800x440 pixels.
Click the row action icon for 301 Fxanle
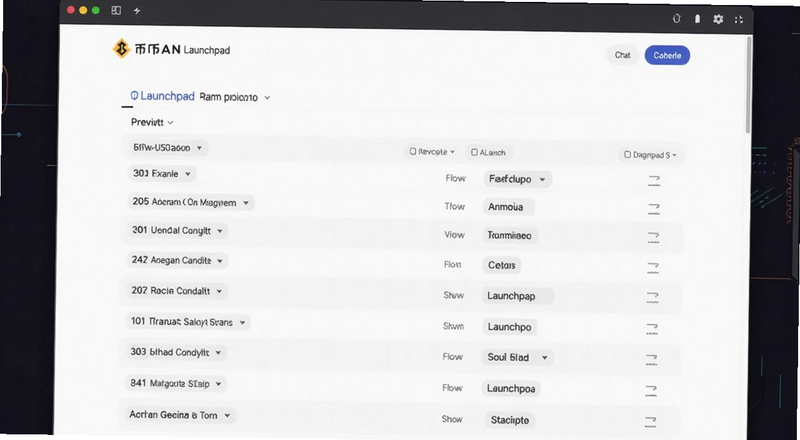tap(654, 180)
